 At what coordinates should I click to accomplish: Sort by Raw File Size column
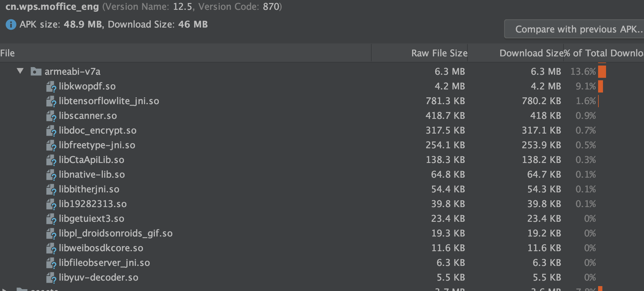(x=420, y=53)
